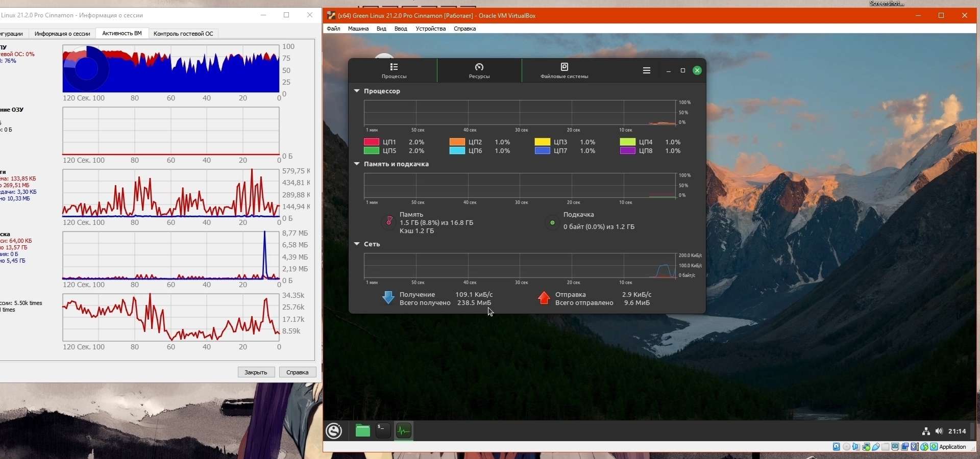Click the Память и подкачка history graph
The height and width of the screenshot is (459, 980).
coord(520,186)
